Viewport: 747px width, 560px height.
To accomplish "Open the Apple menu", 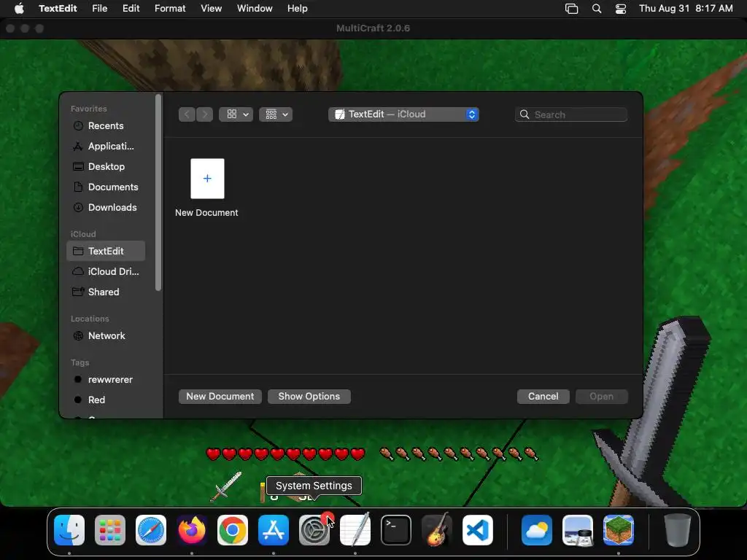I will point(19,9).
